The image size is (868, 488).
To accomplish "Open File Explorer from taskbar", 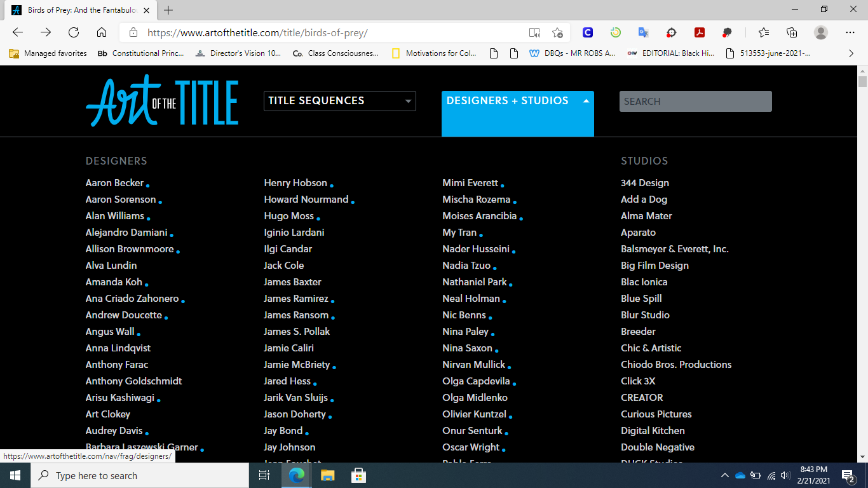I will 327,475.
